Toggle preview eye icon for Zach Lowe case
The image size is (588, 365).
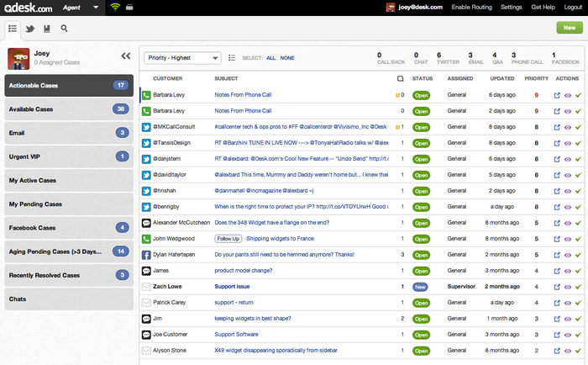(x=567, y=287)
